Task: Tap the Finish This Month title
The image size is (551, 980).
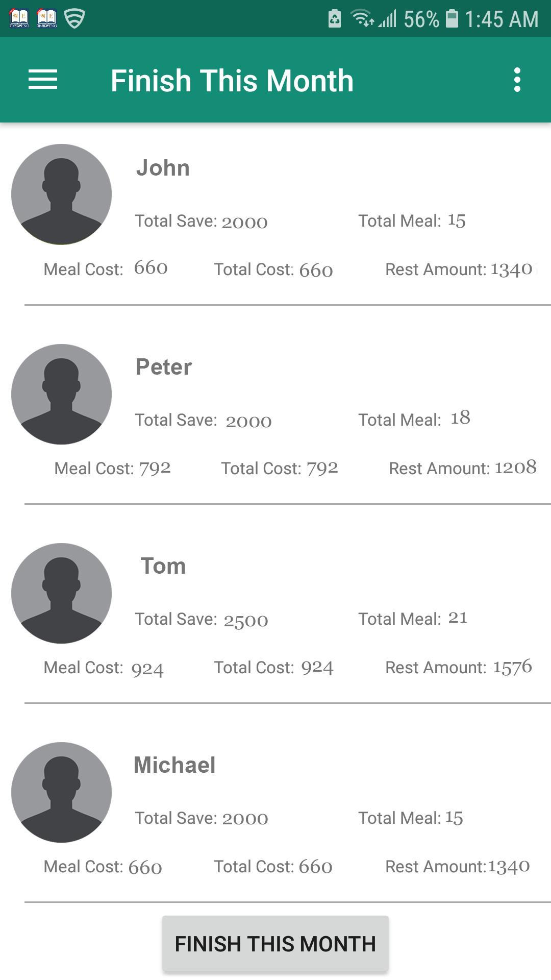Action: [x=232, y=81]
